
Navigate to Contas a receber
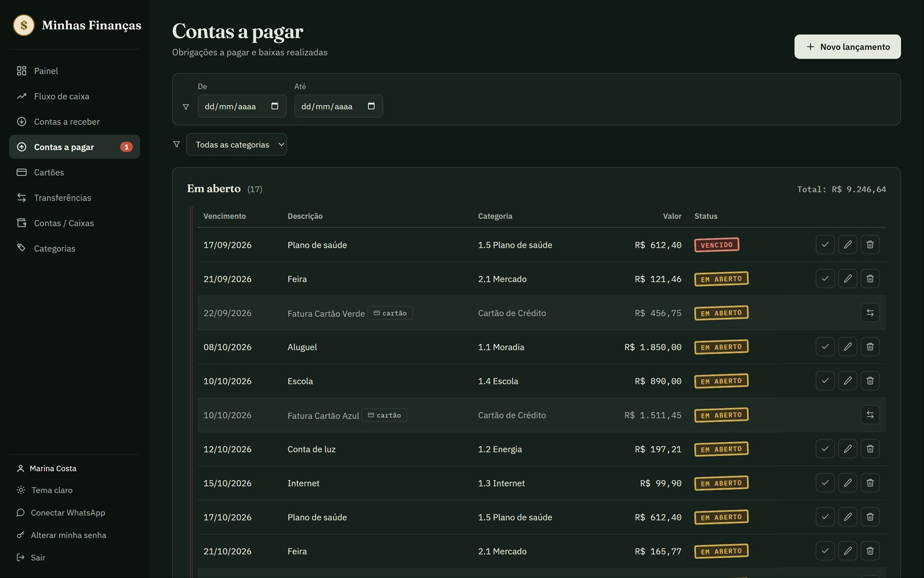coord(74,121)
